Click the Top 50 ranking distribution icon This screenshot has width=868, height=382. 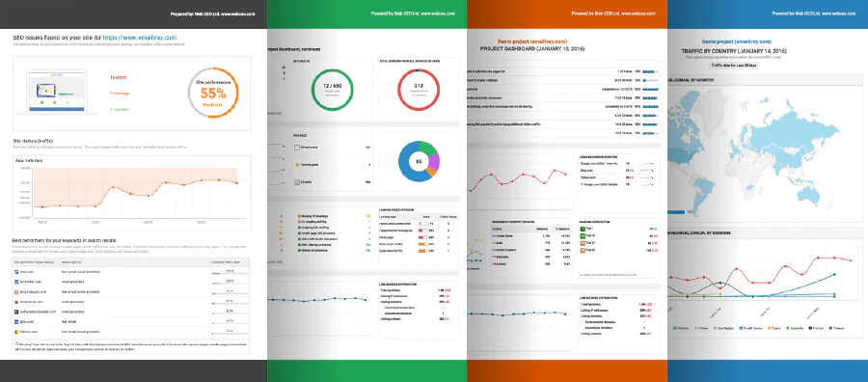[582, 250]
